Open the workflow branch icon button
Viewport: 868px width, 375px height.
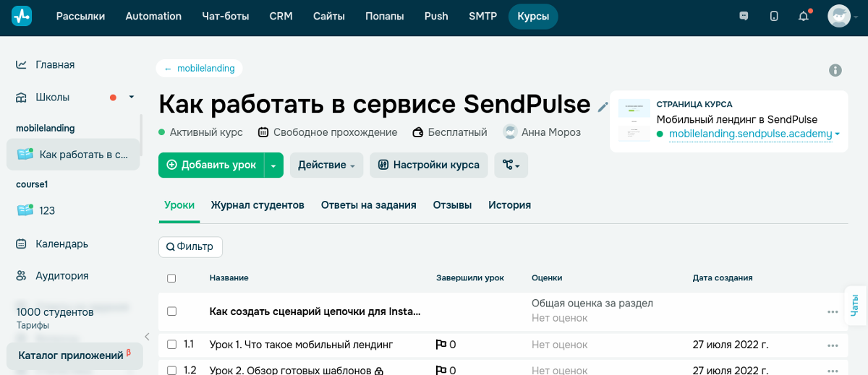[511, 165]
